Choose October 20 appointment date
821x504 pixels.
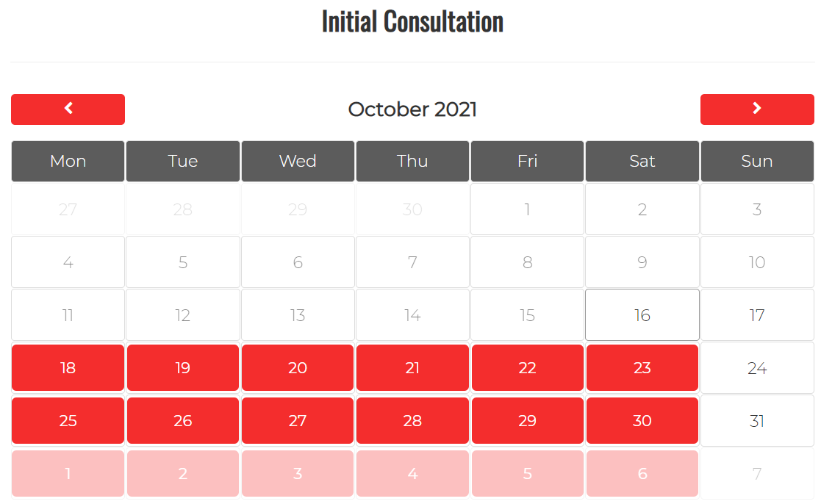(x=298, y=367)
